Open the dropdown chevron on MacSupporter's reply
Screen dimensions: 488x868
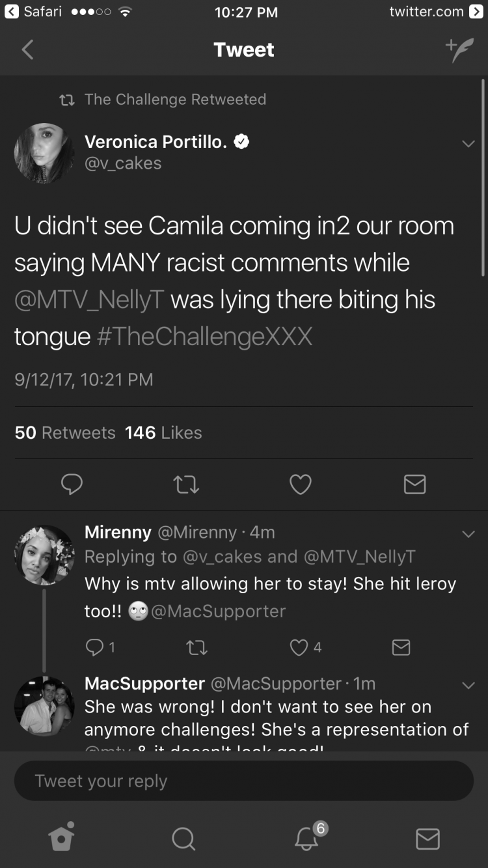pyautogui.click(x=468, y=685)
